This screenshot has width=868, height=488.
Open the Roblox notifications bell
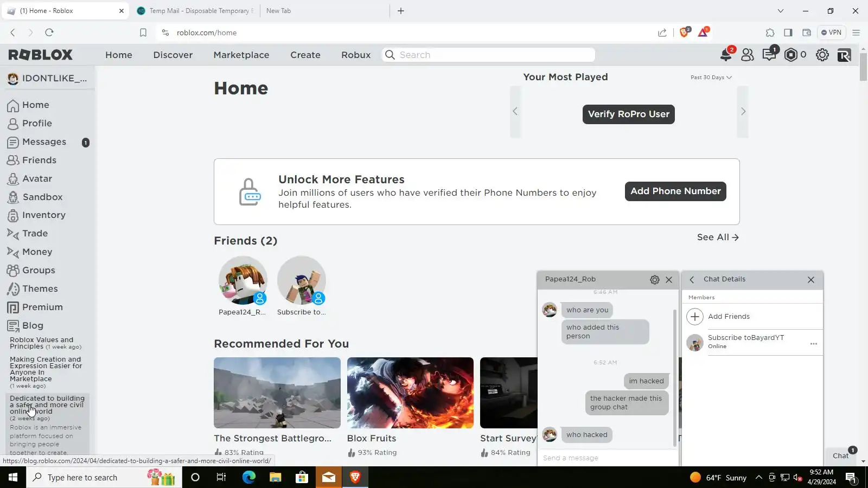(x=725, y=55)
